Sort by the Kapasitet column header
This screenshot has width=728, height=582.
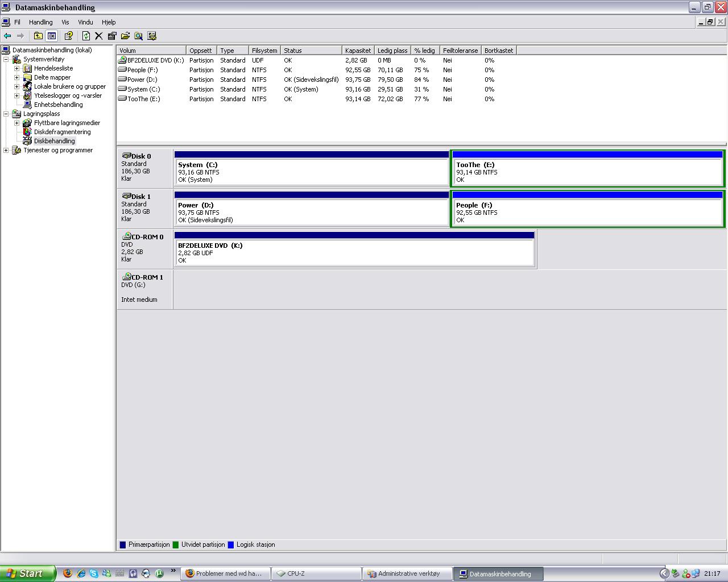click(358, 51)
